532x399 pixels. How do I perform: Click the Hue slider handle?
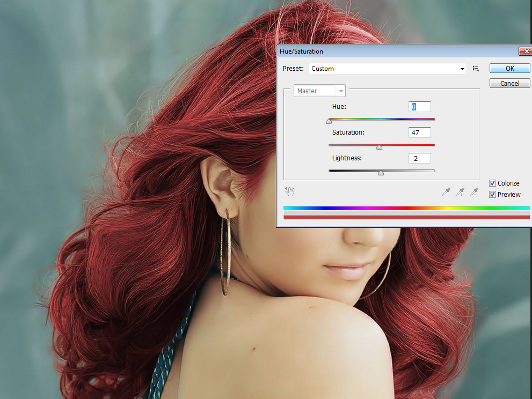click(x=329, y=121)
